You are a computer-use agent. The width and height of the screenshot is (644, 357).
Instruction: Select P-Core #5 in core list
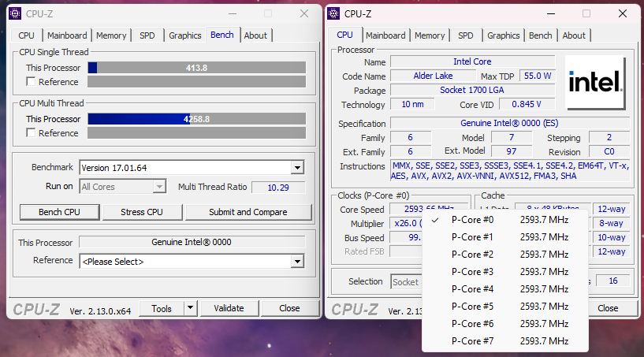505,307
